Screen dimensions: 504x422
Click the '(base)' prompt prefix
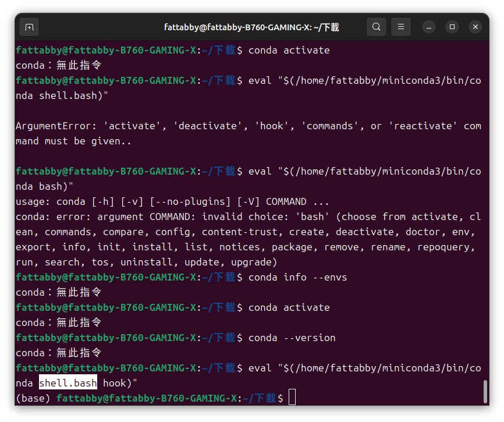[x=33, y=398]
